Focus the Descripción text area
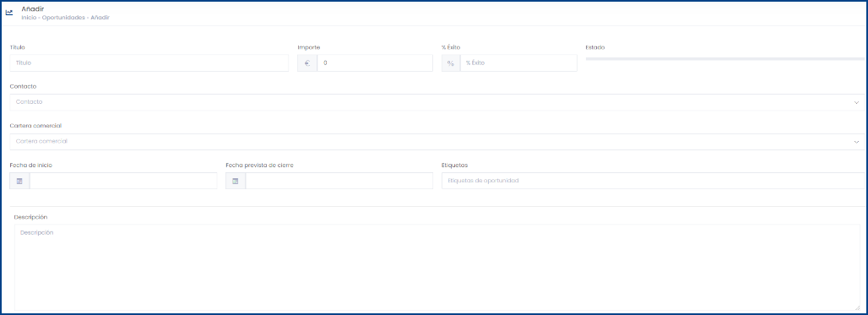The image size is (868, 315). click(437, 268)
